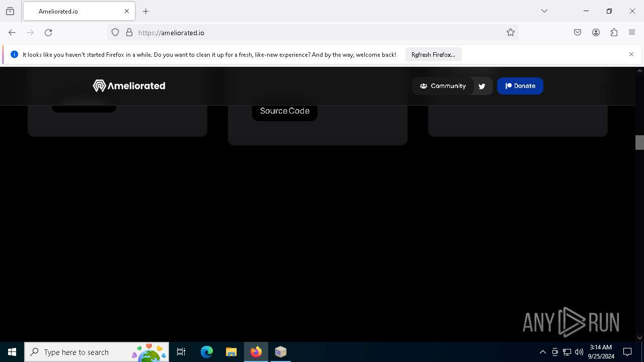
Task: Bookmark this page with the star
Action: coord(511,33)
